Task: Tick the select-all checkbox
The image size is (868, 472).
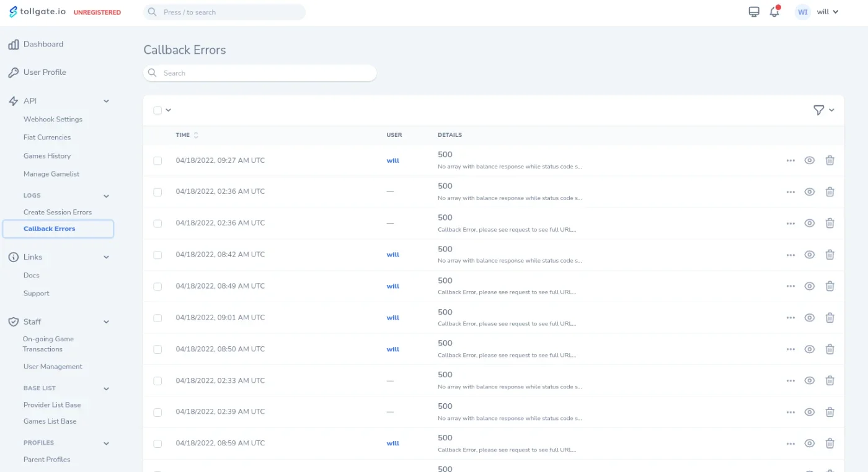Action: coord(157,110)
